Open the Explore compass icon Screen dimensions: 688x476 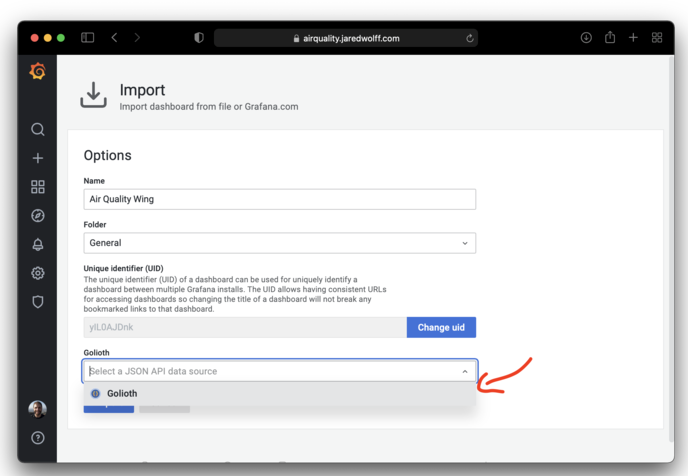(38, 216)
